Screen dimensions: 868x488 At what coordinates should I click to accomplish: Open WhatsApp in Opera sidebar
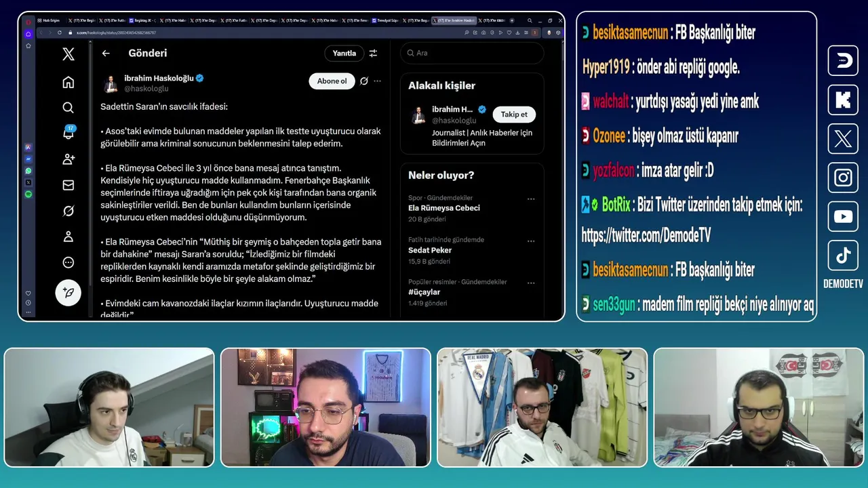click(x=28, y=171)
